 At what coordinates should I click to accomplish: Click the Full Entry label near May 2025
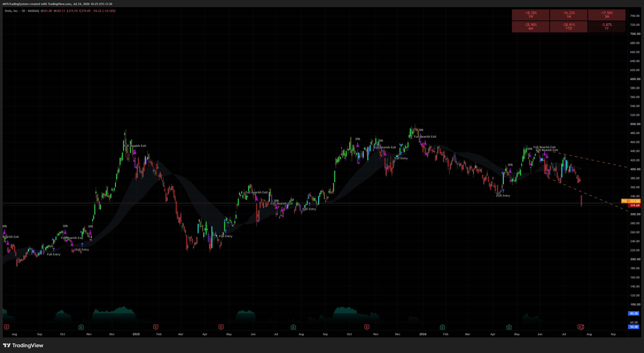(x=226, y=236)
